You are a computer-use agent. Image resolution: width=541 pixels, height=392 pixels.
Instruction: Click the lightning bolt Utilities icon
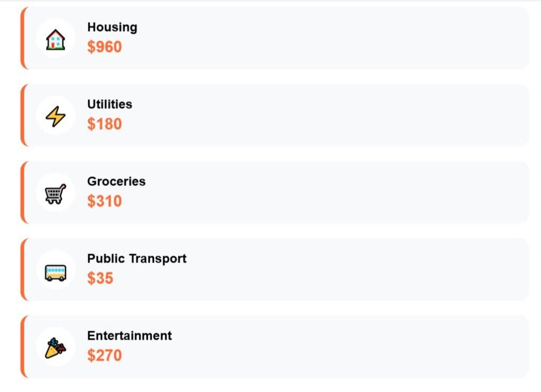pos(55,116)
